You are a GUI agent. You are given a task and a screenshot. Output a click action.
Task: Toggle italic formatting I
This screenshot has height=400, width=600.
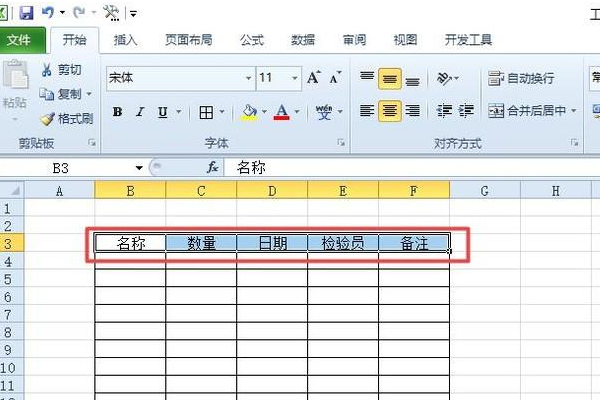click(140, 112)
